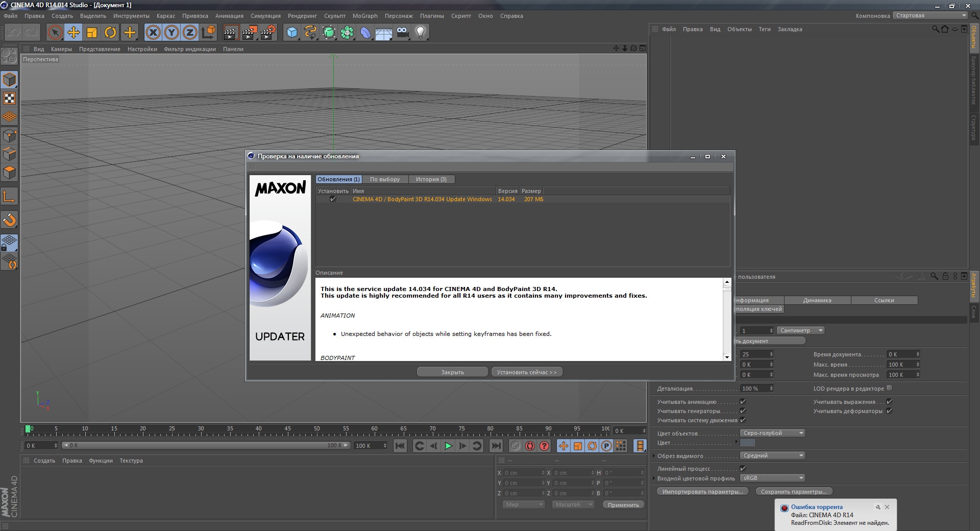Add a camera object
This screenshot has height=531, width=980.
[x=403, y=32]
